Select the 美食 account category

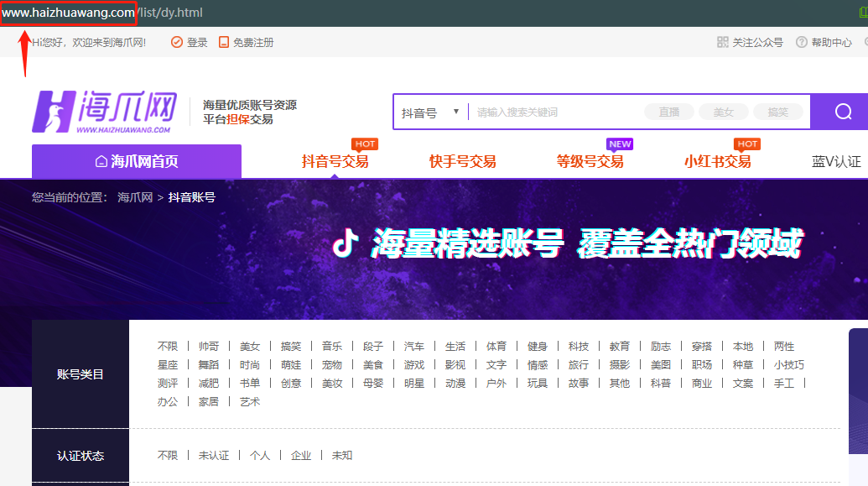373,364
